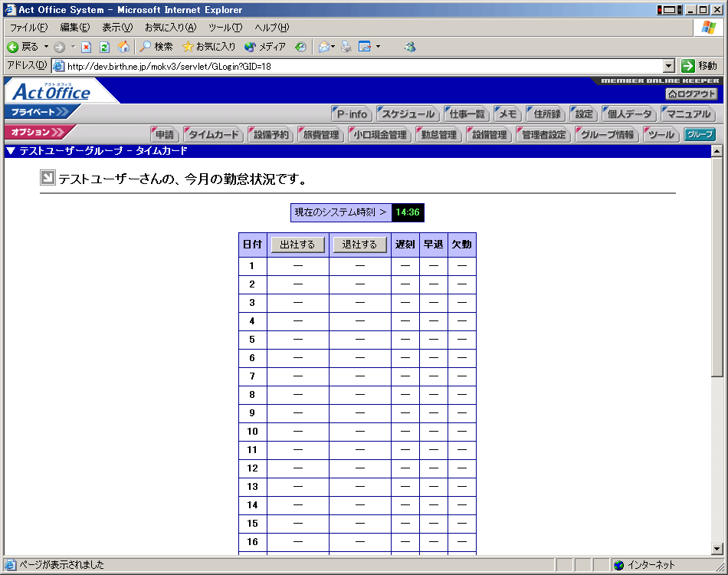Click the ログアウト button
This screenshot has height=575, width=728.
click(x=691, y=94)
